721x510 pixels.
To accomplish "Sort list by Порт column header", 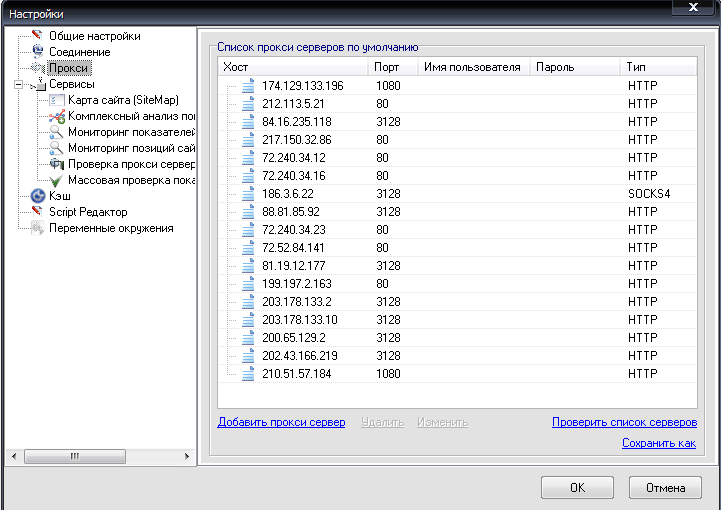I will [392, 67].
